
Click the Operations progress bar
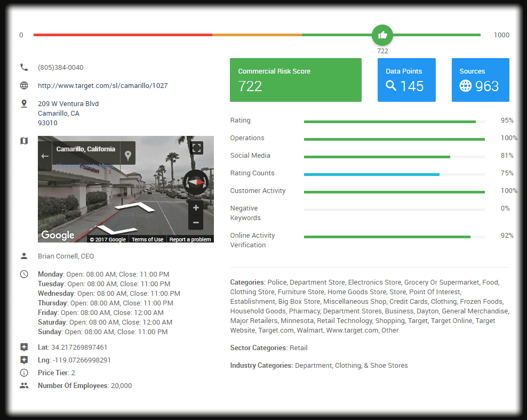[394, 139]
